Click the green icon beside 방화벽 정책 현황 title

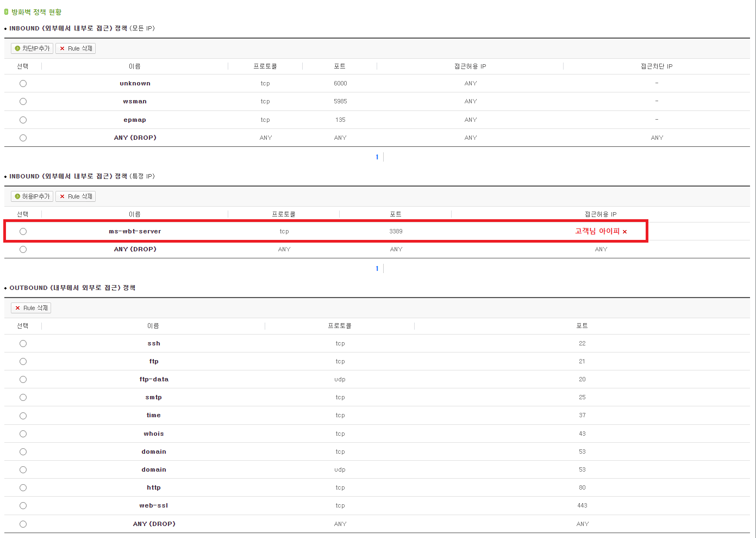tap(5, 11)
